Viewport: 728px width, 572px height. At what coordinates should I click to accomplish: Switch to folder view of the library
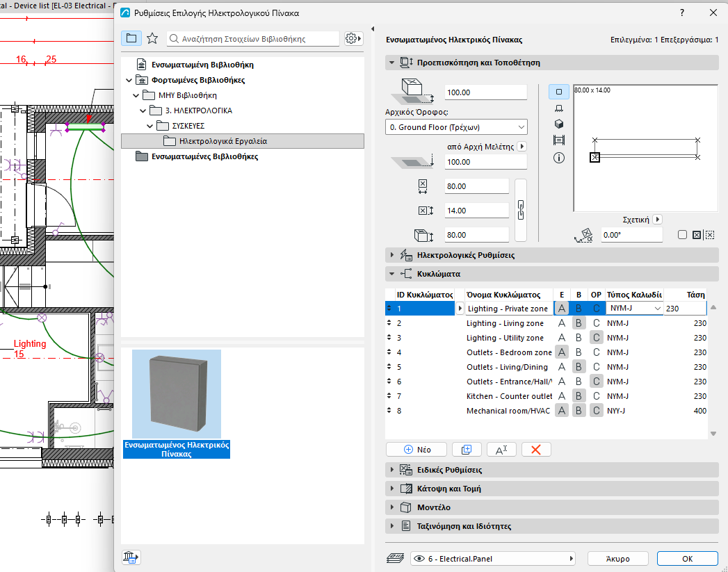(131, 38)
